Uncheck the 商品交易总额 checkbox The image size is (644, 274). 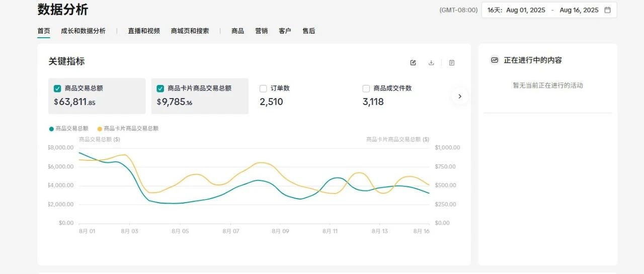pos(57,88)
